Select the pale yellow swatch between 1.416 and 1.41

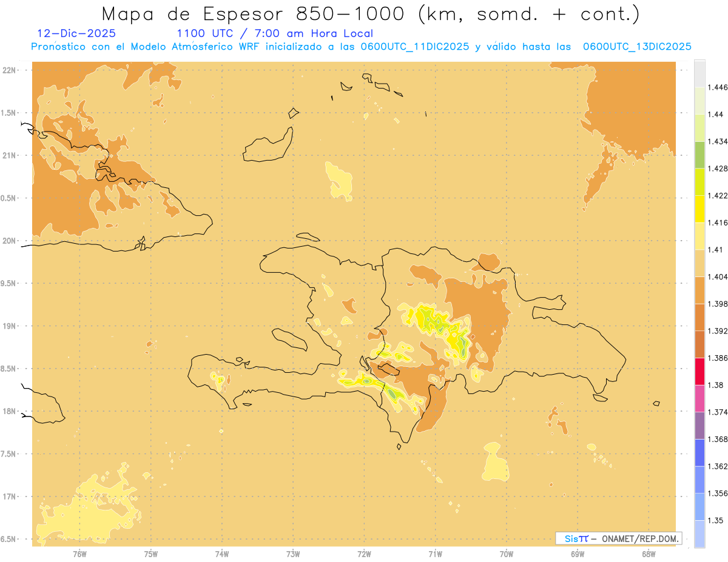tap(699, 236)
